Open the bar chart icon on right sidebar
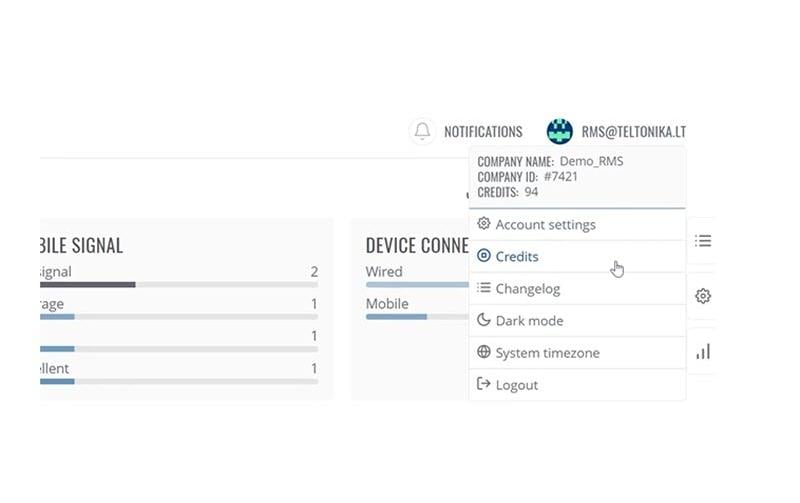 [x=703, y=352]
